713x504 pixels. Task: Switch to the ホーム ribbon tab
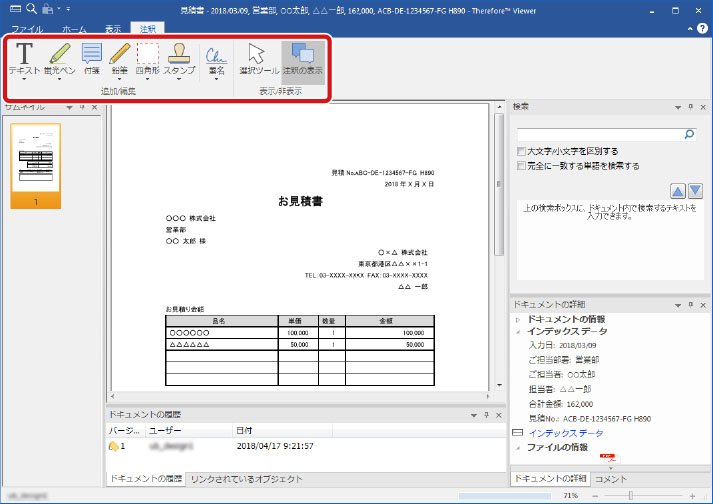pos(73,30)
